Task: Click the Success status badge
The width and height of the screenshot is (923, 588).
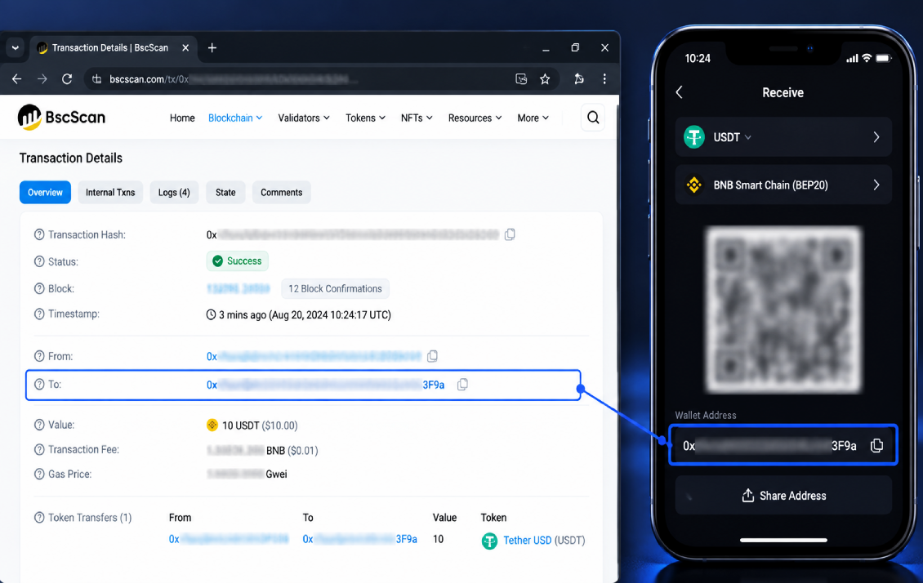Action: (x=237, y=261)
